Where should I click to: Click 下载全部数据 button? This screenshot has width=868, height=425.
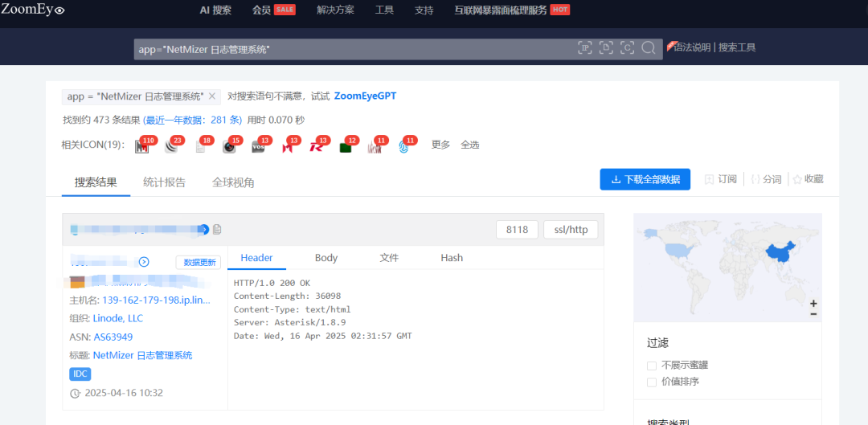point(645,179)
